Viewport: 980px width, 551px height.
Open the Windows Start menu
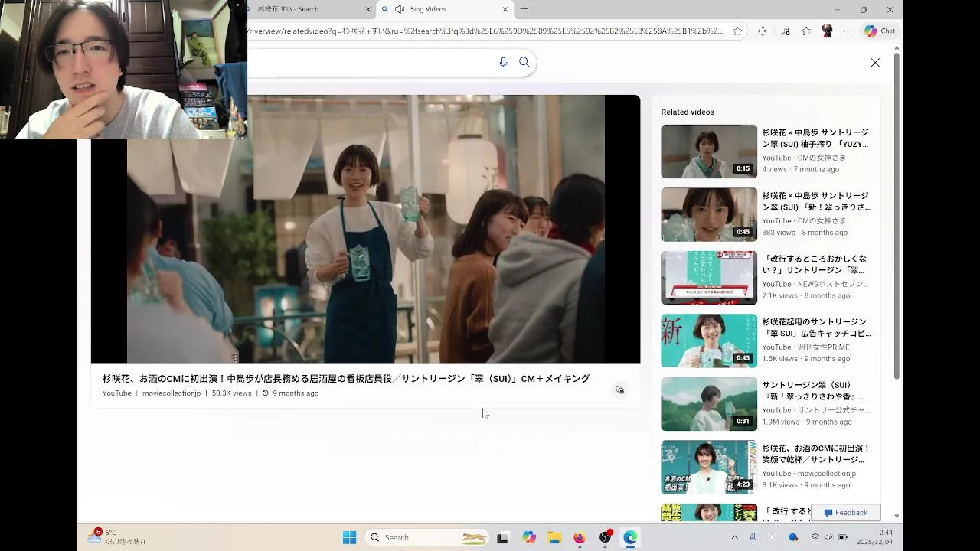[349, 537]
